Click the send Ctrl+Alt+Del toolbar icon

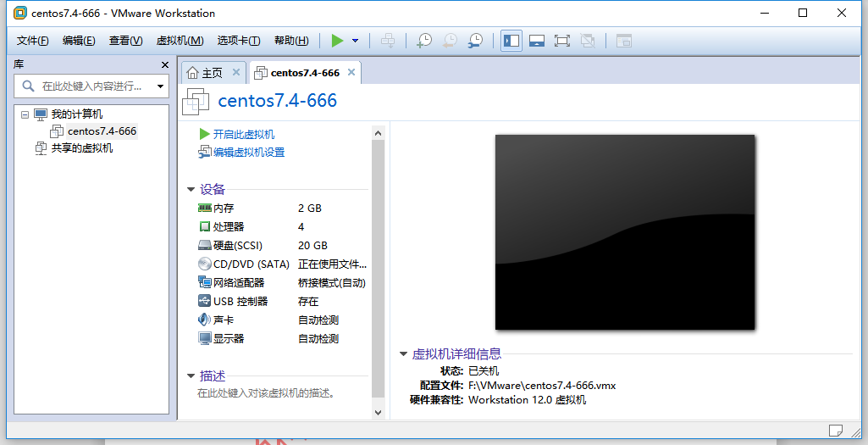tap(388, 41)
